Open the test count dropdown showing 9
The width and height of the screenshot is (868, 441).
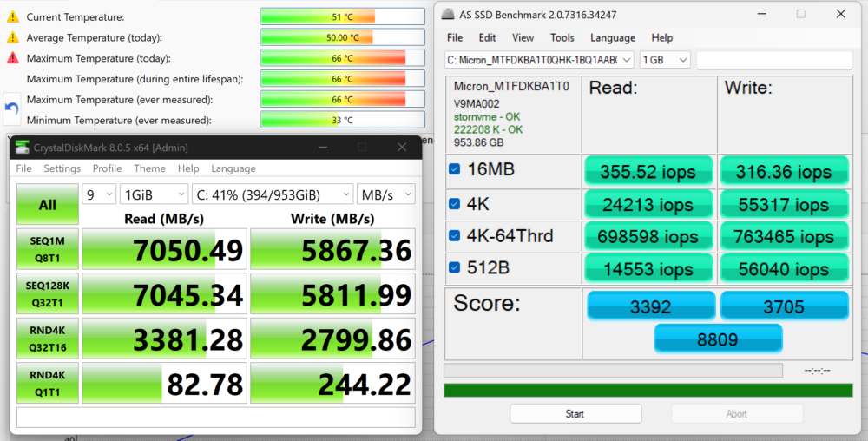(x=99, y=194)
